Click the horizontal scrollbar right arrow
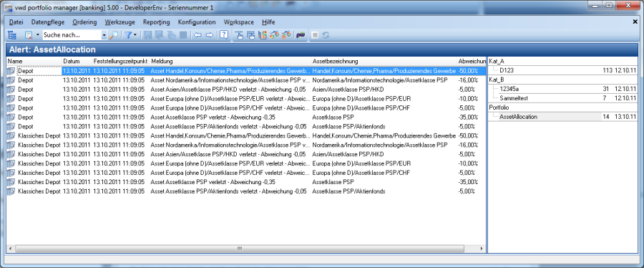Image resolution: width=644 pixels, height=268 pixels. tap(482, 249)
